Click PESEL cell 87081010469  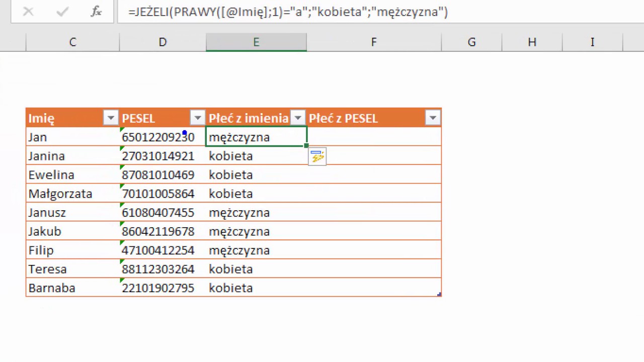tap(163, 174)
